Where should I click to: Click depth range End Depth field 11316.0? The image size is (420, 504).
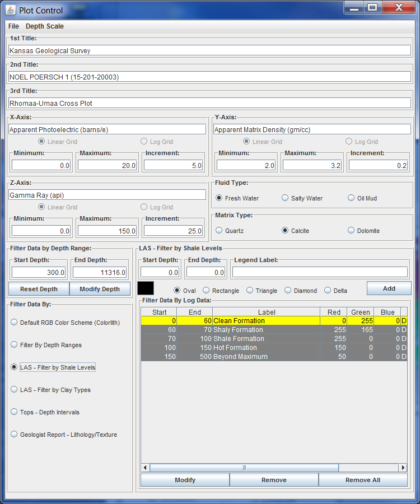[x=100, y=272]
